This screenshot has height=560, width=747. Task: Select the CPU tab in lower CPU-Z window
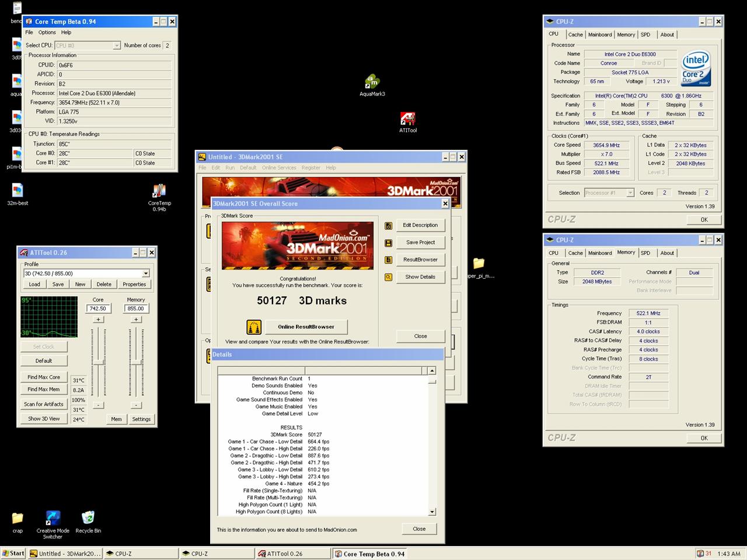click(553, 253)
